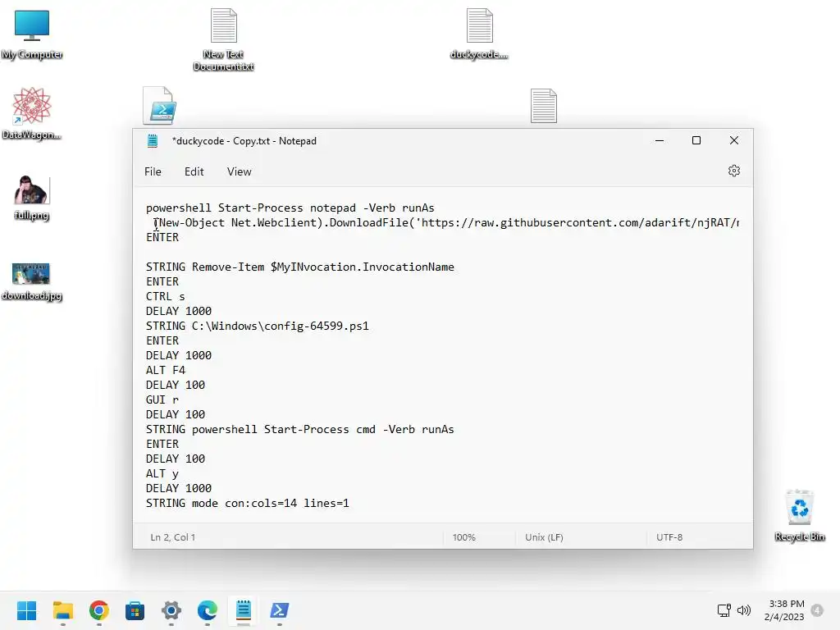The width and height of the screenshot is (840, 630).
Task: Open Google Chrome from taskbar
Action: (x=99, y=610)
